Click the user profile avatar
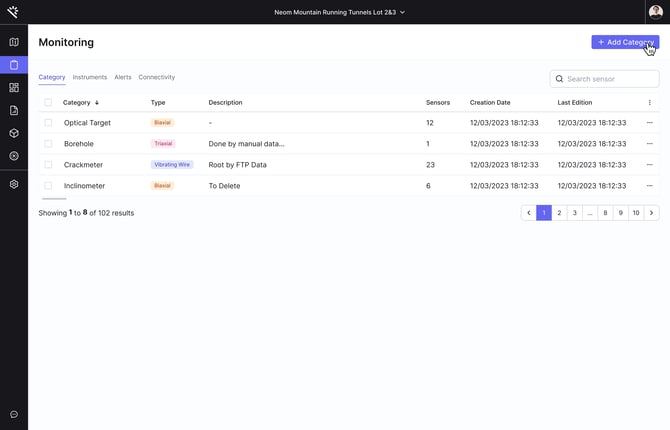670x430 pixels. 655,12
